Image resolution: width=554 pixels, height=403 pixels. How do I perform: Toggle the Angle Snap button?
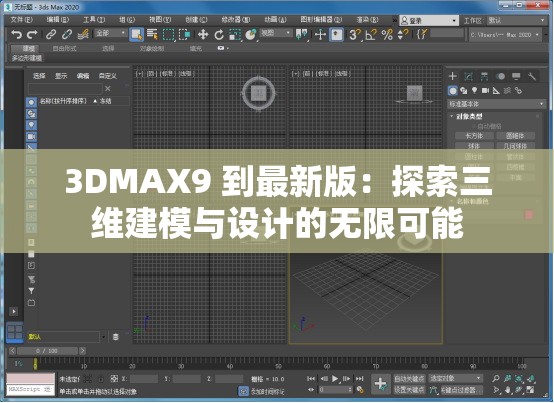coord(371,34)
